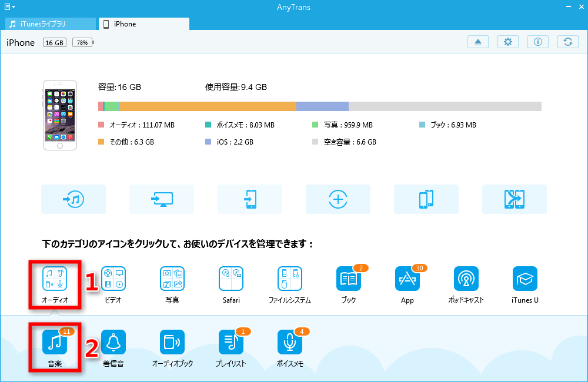Open settings with the gear button
588x382 pixels.
pyautogui.click(x=508, y=42)
